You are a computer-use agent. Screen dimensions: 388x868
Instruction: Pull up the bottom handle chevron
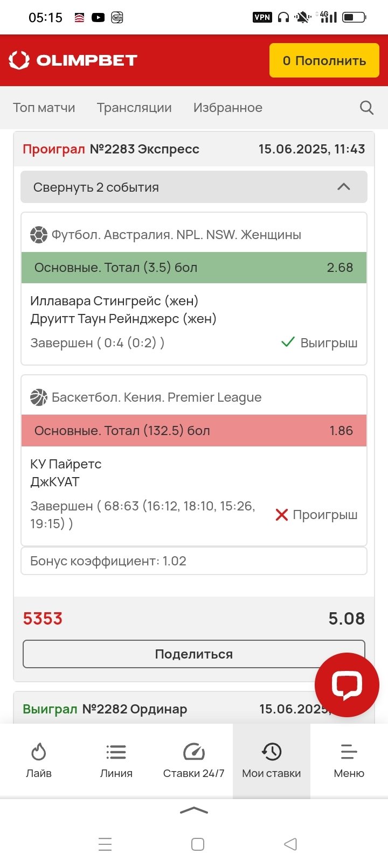click(x=194, y=810)
